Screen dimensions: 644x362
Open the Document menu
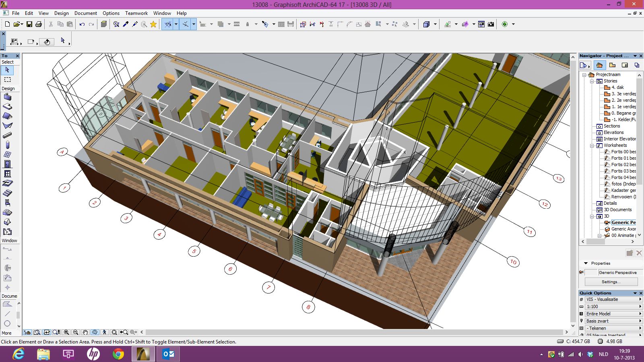click(86, 13)
